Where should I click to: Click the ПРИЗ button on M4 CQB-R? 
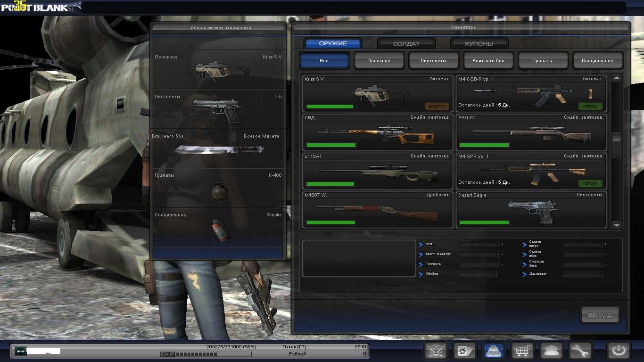point(590,107)
